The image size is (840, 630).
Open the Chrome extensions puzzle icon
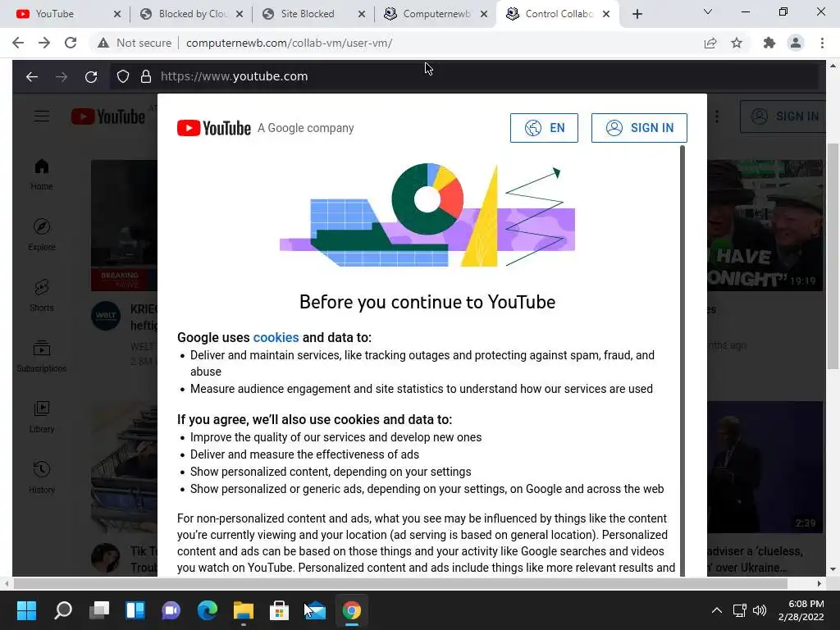coord(769,43)
